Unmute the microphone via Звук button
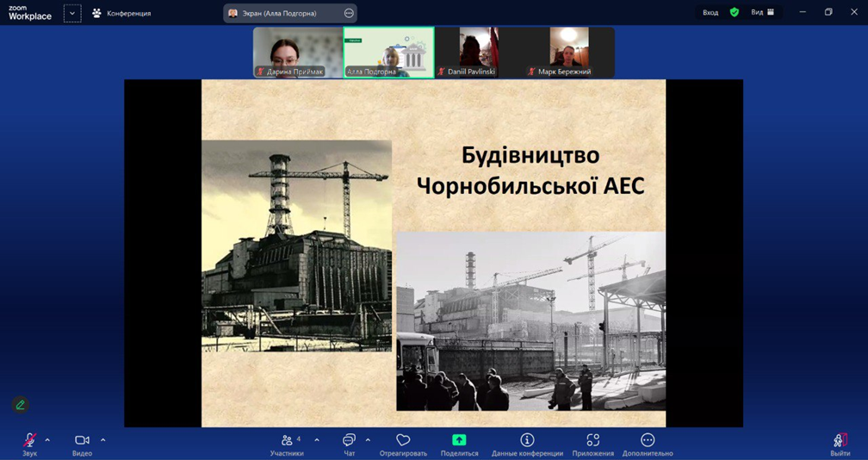This screenshot has width=868, height=460. 29,444
